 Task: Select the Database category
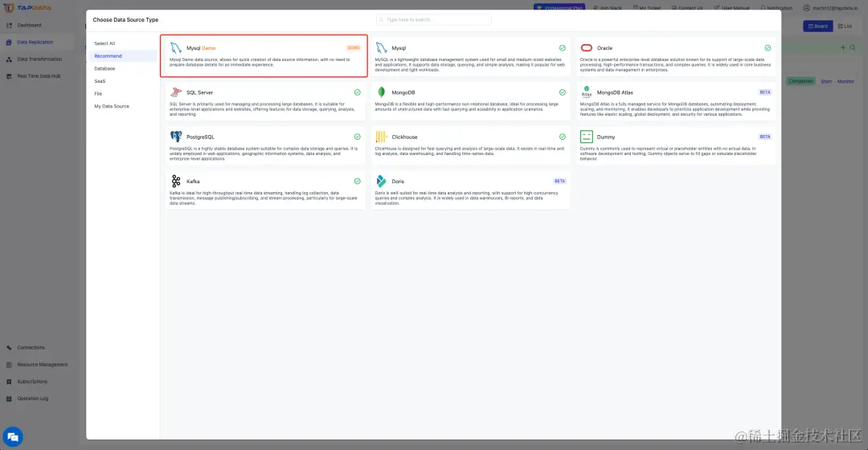pyautogui.click(x=104, y=68)
